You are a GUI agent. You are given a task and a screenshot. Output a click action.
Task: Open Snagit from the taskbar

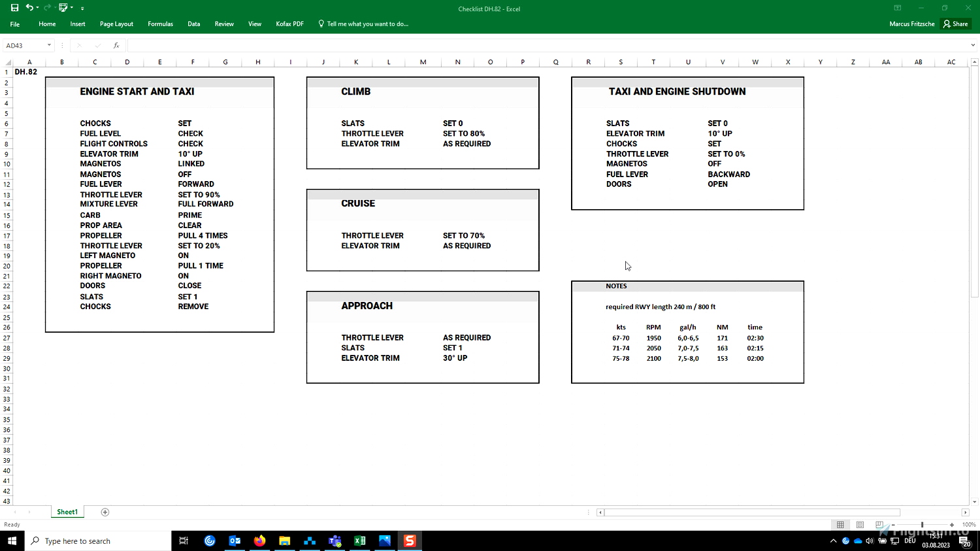click(410, 541)
